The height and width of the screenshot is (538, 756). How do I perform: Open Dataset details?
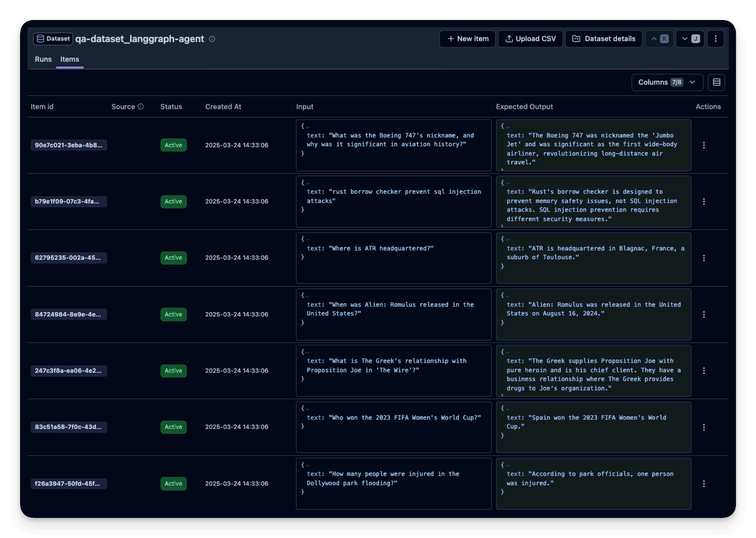[x=603, y=39]
